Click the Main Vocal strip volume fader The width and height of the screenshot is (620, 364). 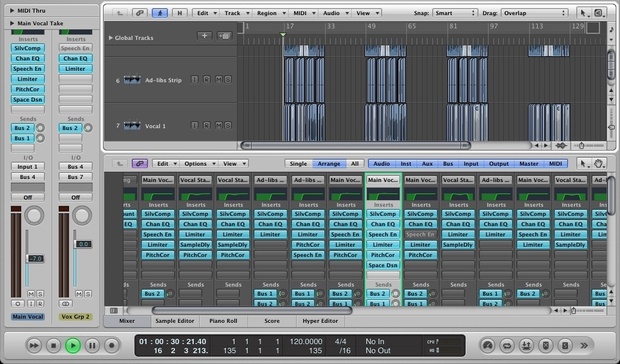(x=35, y=259)
